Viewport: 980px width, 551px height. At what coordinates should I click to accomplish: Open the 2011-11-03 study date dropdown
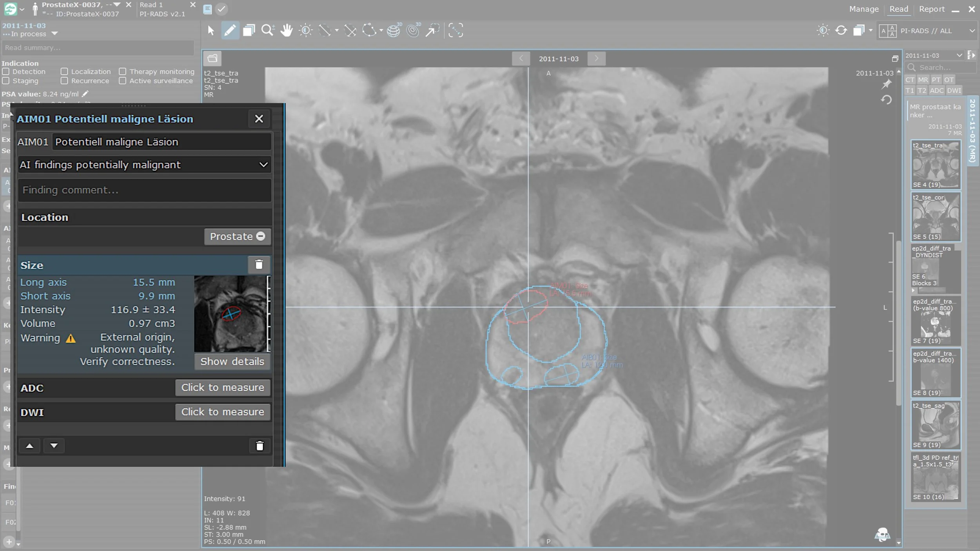tap(934, 56)
